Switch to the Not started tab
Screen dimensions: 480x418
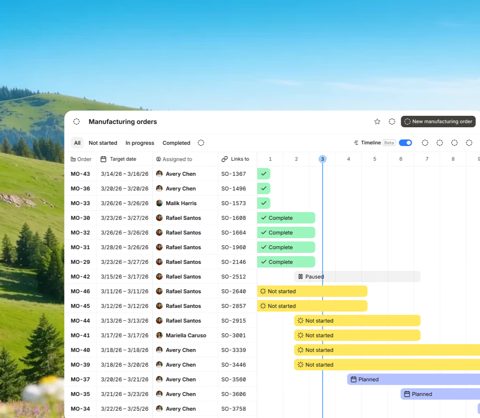point(103,143)
